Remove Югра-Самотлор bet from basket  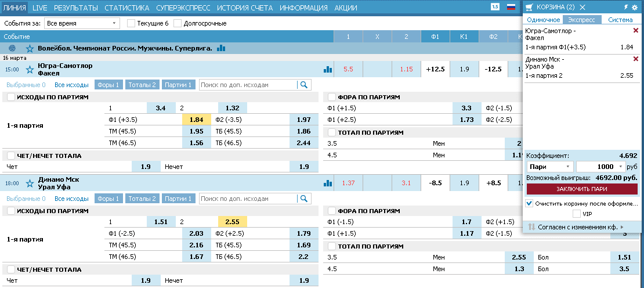tap(636, 30)
